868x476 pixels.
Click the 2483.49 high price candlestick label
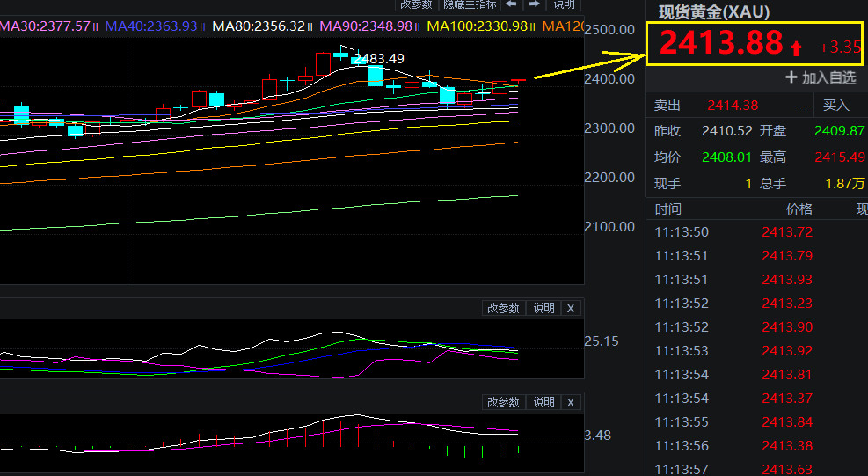pos(379,59)
